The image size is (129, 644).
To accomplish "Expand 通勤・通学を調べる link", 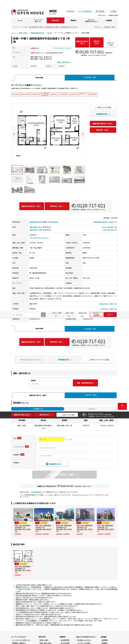I will click(x=64, y=62).
